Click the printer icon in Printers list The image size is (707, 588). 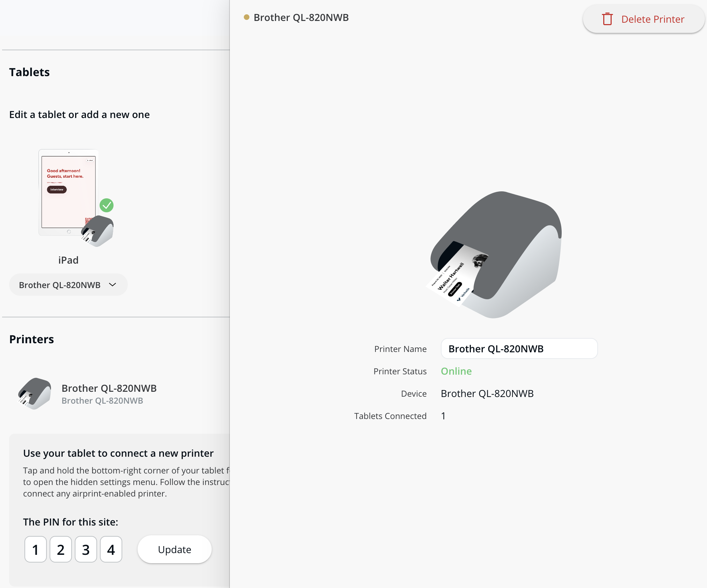click(x=35, y=394)
